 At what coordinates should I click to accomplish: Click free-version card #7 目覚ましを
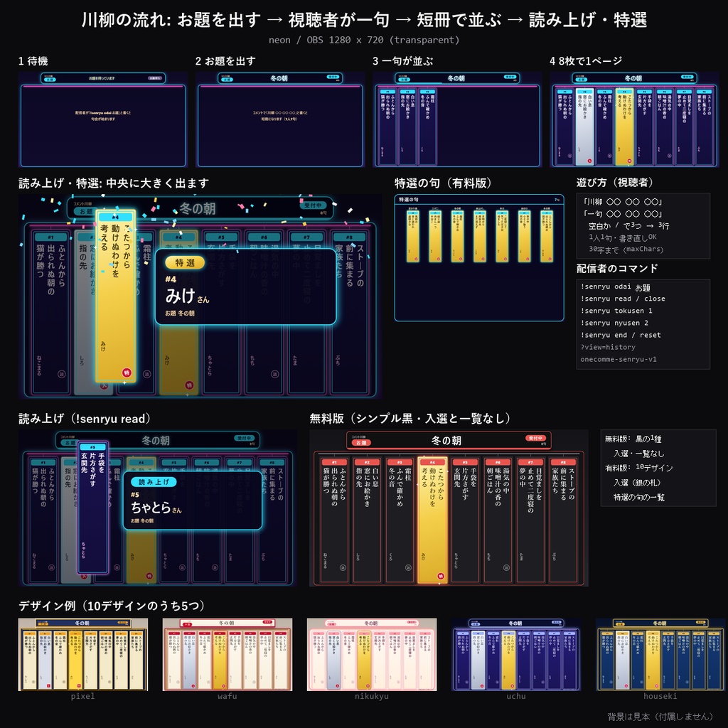530,520
